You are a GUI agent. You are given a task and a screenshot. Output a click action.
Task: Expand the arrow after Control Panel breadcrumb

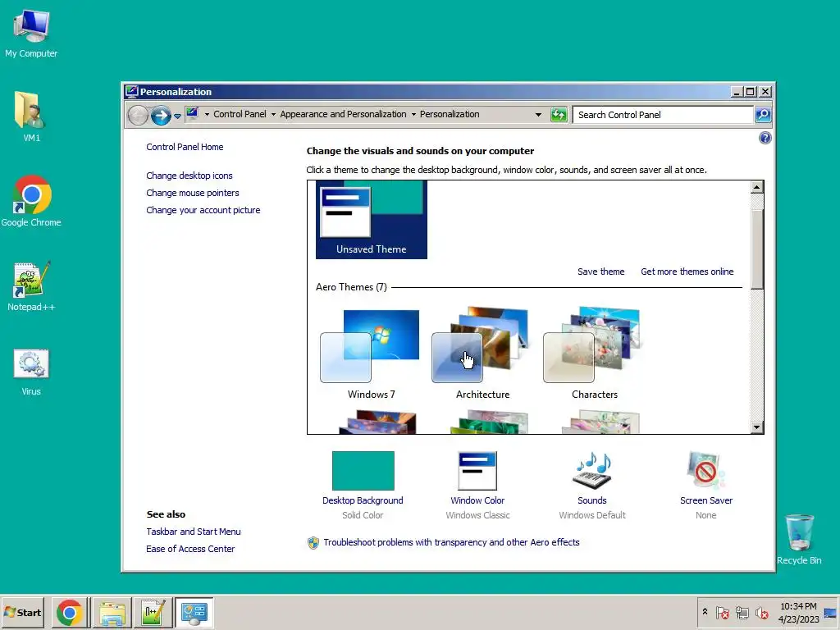[273, 114]
